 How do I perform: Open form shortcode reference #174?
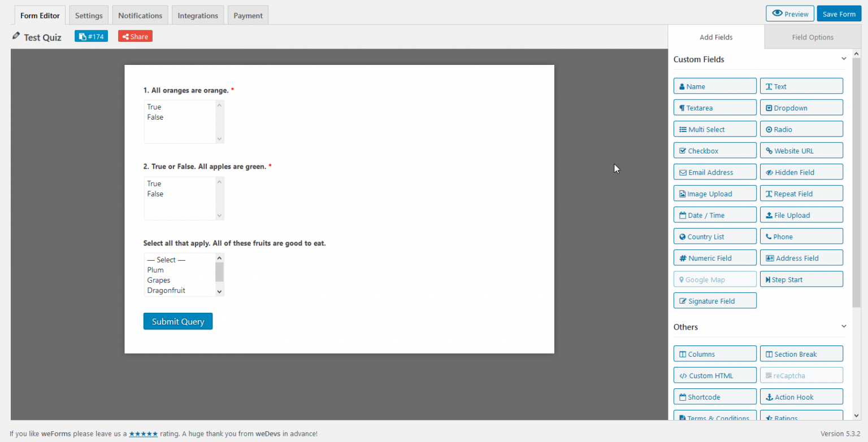coord(91,36)
